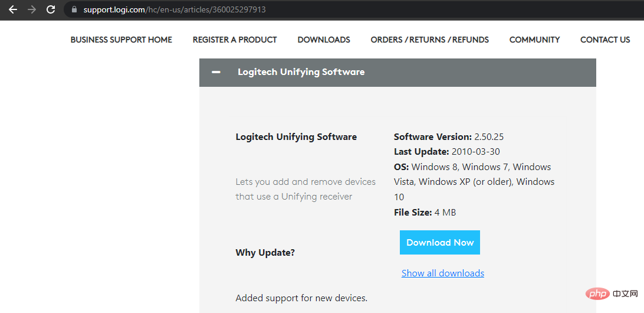Open Orders / Returns / Refunds menu item
Screen dimensions: 644x313
click(429, 40)
